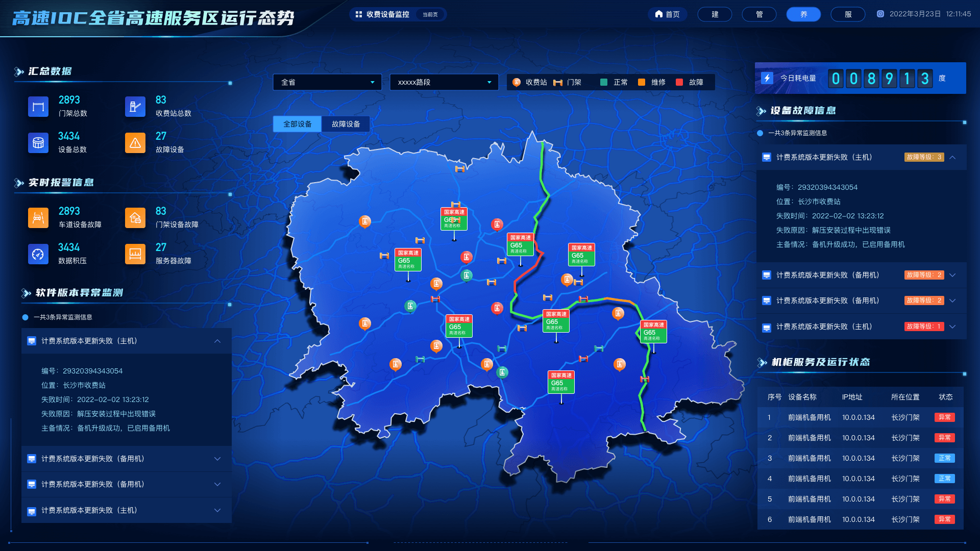
Task: Open the xxxxx路段 road section dropdown
Action: [x=444, y=82]
